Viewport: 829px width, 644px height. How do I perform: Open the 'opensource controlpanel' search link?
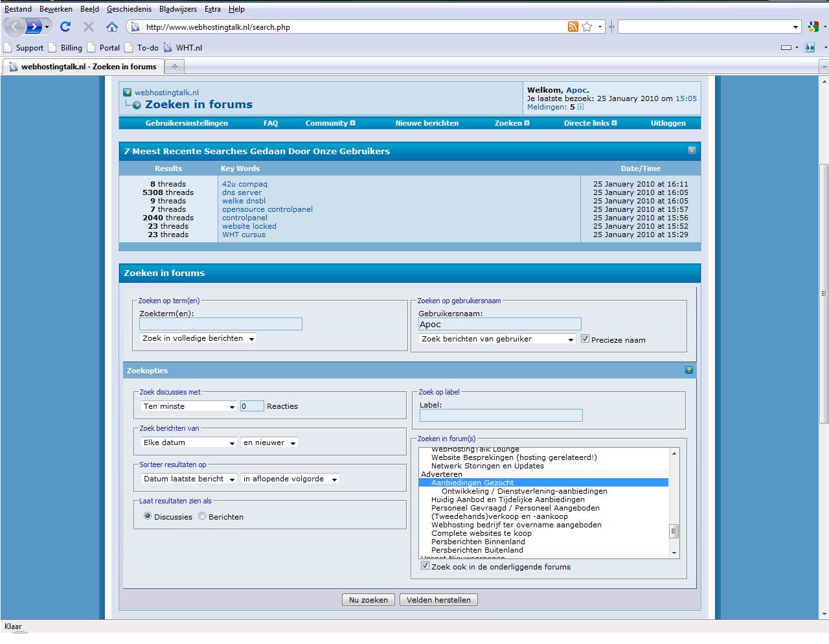pyautogui.click(x=267, y=209)
